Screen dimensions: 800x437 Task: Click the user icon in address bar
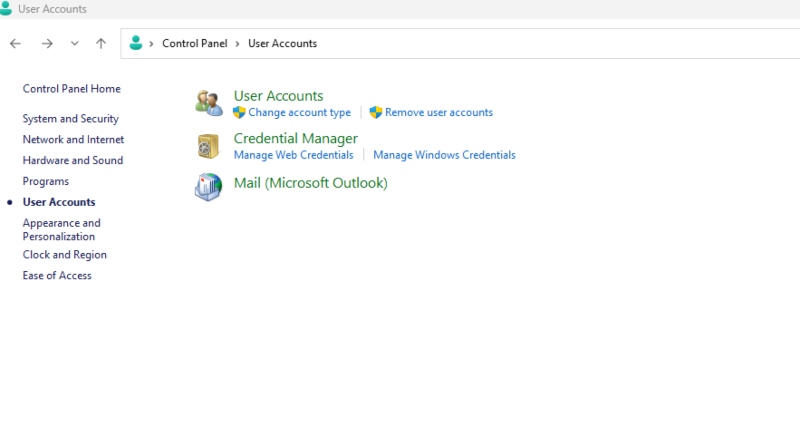pos(136,43)
